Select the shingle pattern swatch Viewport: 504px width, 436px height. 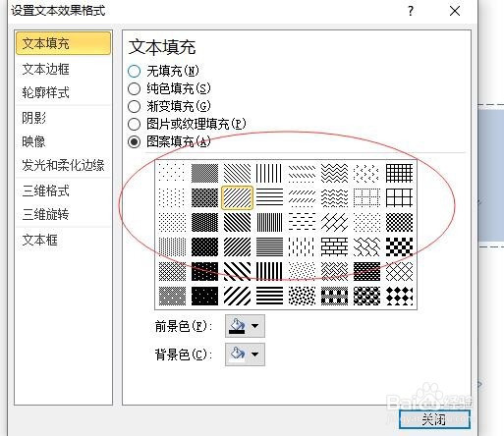(366, 246)
